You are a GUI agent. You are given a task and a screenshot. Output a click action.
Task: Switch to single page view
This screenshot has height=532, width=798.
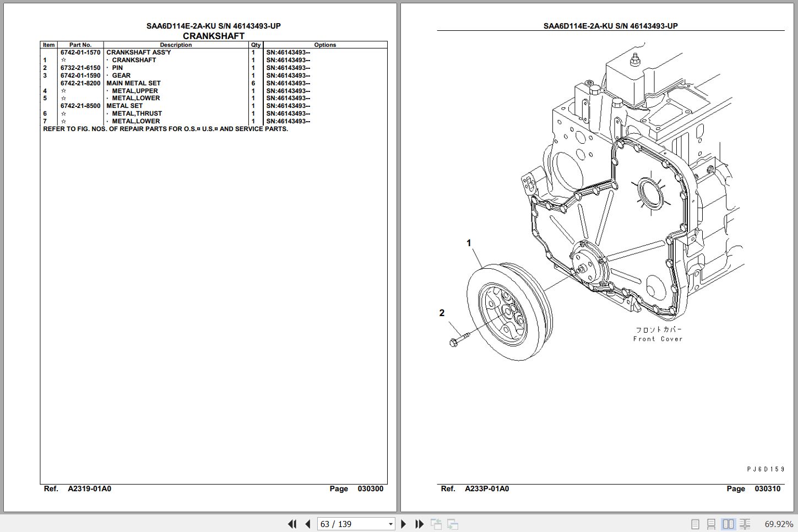coord(696,524)
